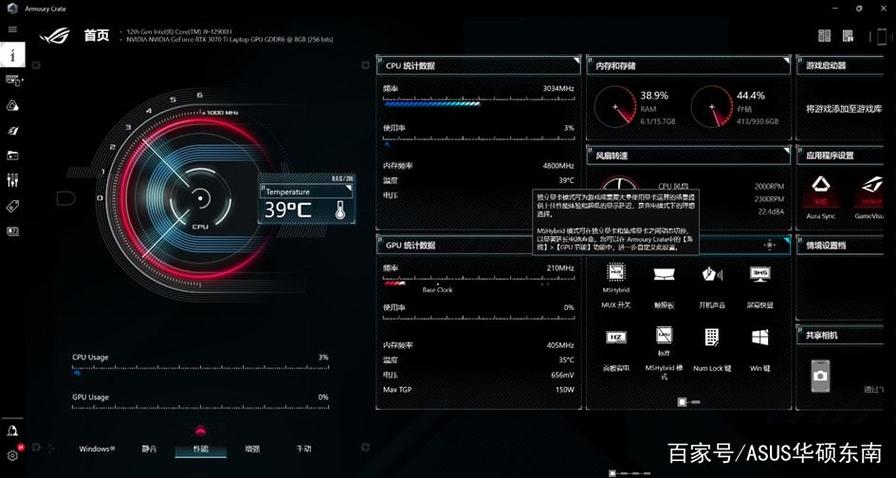Click the 系统配置 page indicator dot

tap(682, 402)
